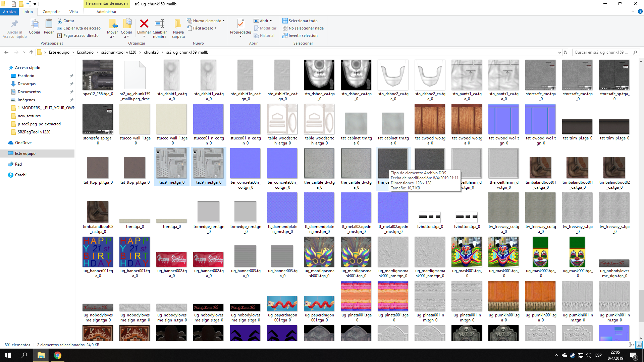Switch to the Compartir ribbon tab
Image resolution: width=644 pixels, height=362 pixels.
tap(51, 12)
